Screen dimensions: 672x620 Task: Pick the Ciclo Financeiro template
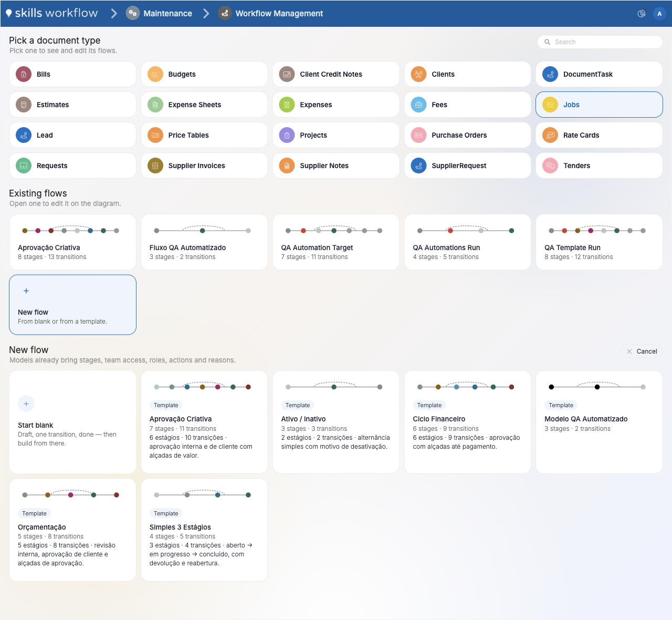pos(468,422)
